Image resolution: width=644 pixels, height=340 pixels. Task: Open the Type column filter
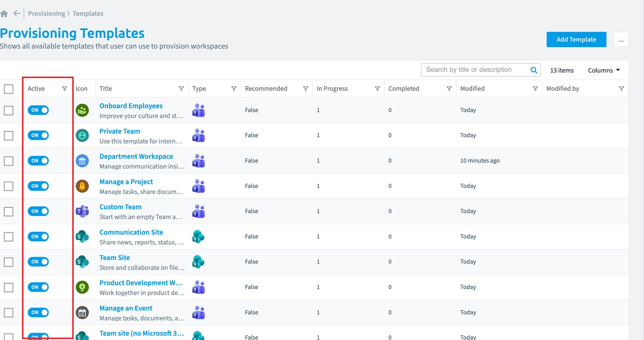pos(234,89)
